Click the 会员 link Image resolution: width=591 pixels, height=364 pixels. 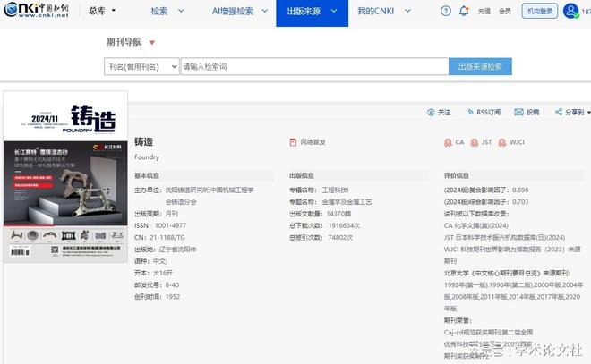[505, 12]
